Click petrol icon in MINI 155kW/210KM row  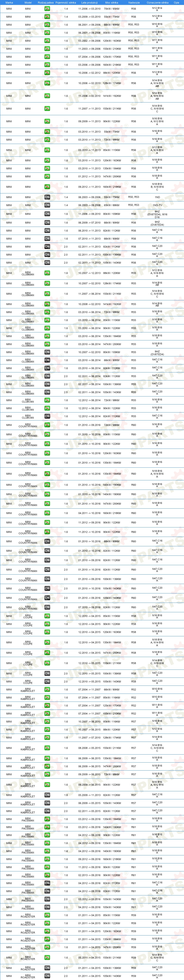tap(47, 49)
